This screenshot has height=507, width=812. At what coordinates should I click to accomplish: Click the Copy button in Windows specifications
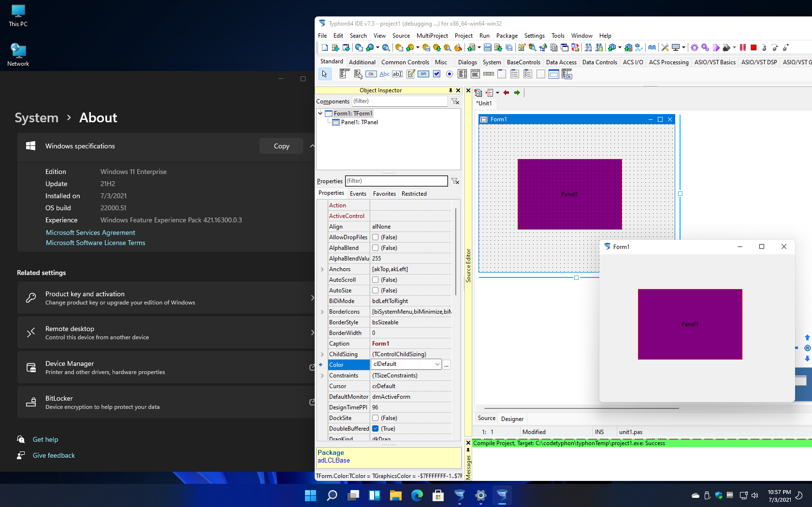(281, 146)
